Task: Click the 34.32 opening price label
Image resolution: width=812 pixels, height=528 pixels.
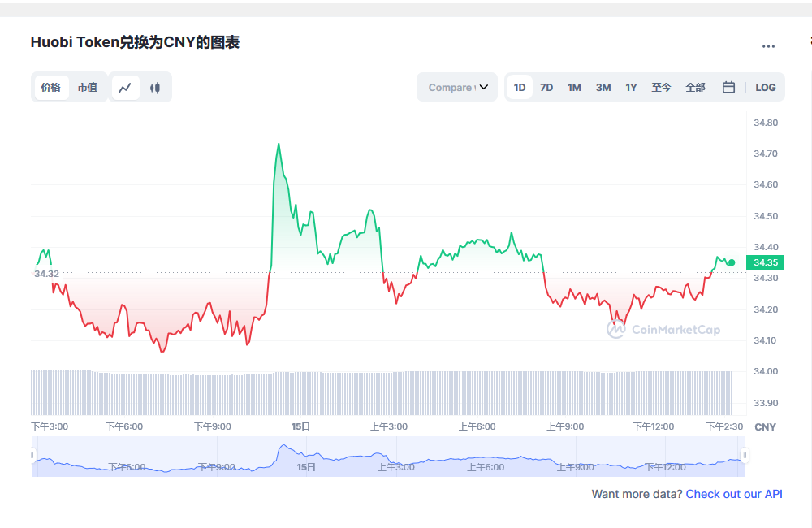Action: coord(46,274)
